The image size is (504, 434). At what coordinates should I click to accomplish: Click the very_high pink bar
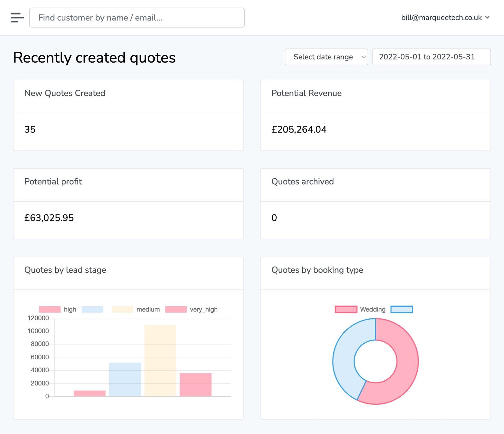(x=196, y=385)
